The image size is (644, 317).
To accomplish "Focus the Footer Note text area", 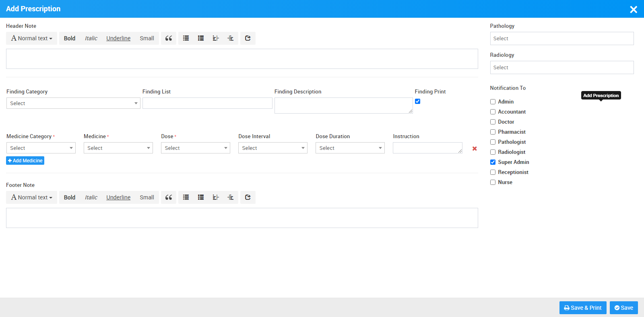I will coord(242,218).
